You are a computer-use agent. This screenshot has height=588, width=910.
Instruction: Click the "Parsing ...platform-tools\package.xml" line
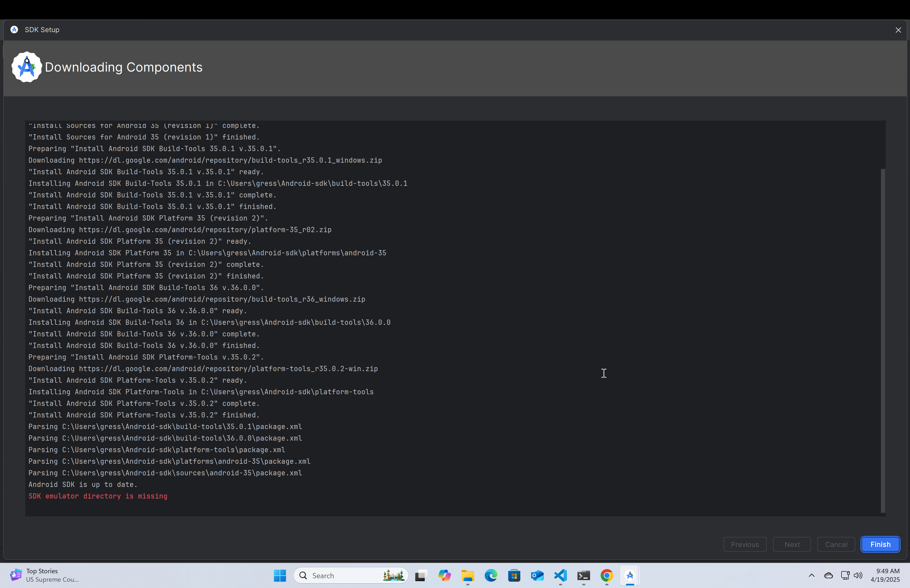[x=157, y=450]
